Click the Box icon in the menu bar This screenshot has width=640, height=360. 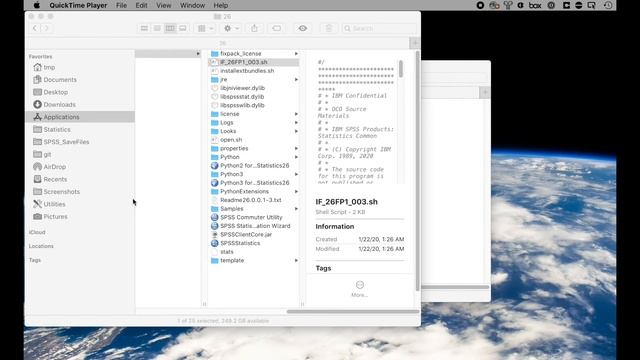click(x=535, y=5)
